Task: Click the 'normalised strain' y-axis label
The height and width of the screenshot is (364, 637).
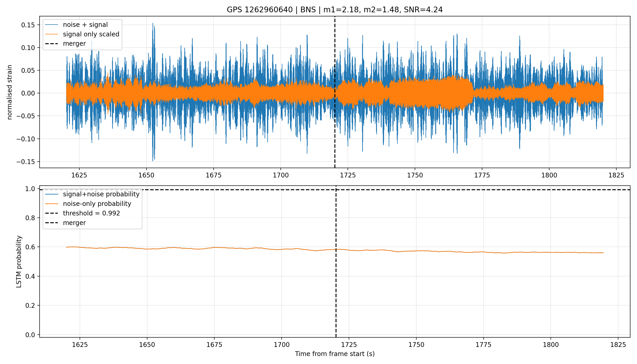Action: 10,92
